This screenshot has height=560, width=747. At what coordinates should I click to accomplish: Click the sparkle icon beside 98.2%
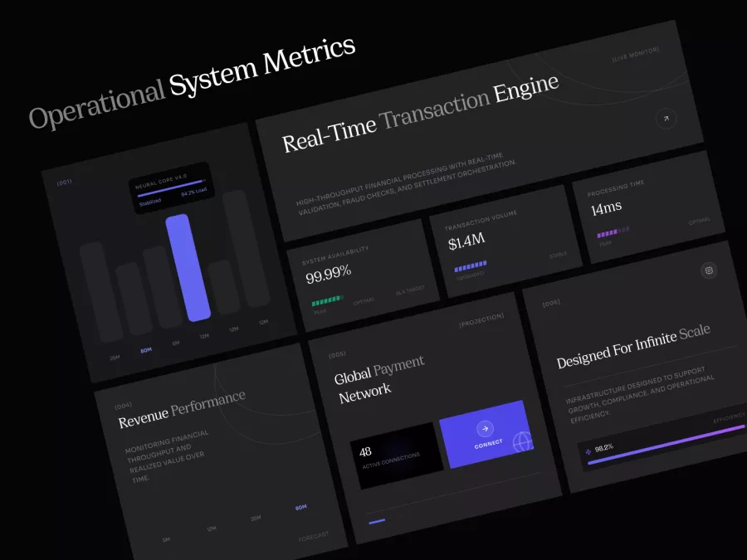tap(589, 452)
